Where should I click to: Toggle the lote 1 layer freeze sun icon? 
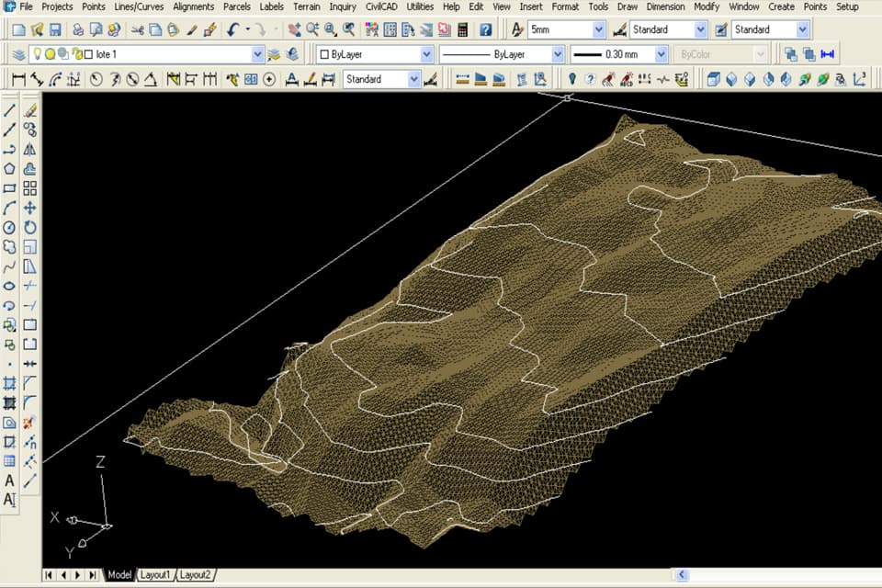(51, 55)
